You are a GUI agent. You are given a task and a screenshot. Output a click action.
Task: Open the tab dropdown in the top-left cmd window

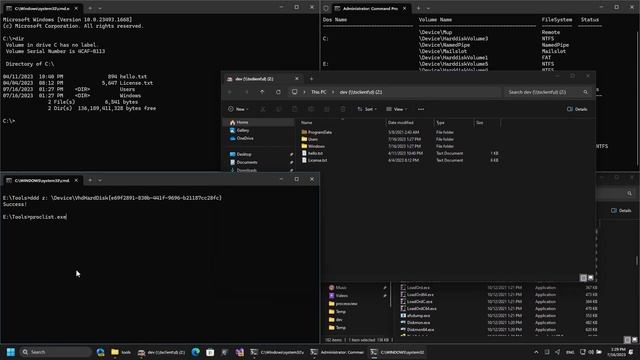[100, 8]
